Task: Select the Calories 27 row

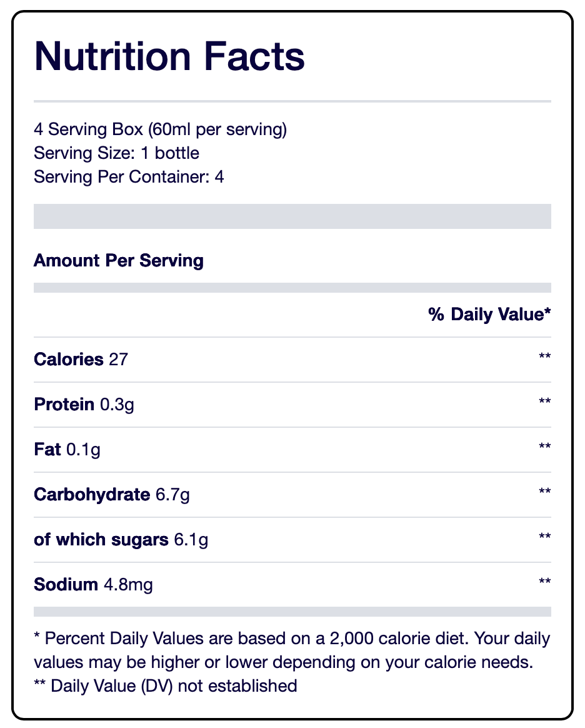Action: point(292,360)
